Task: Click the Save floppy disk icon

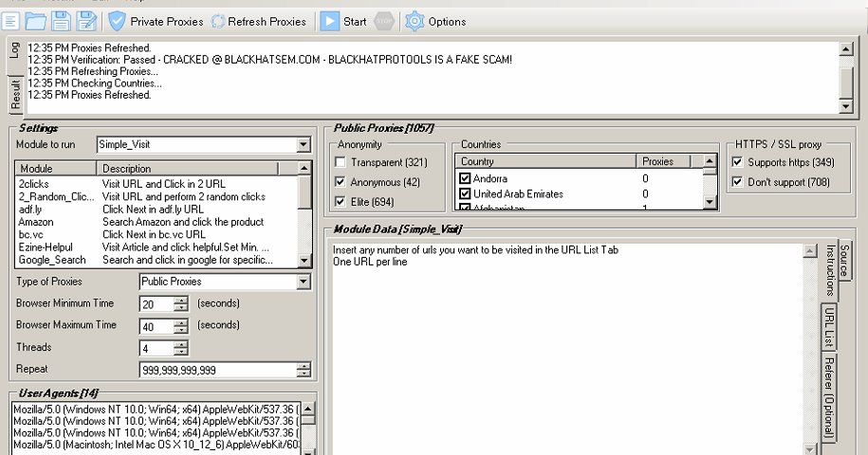Action: click(x=61, y=22)
